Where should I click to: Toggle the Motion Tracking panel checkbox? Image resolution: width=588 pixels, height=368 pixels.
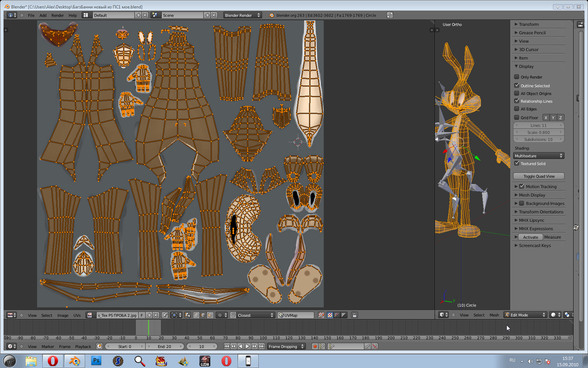tap(521, 186)
